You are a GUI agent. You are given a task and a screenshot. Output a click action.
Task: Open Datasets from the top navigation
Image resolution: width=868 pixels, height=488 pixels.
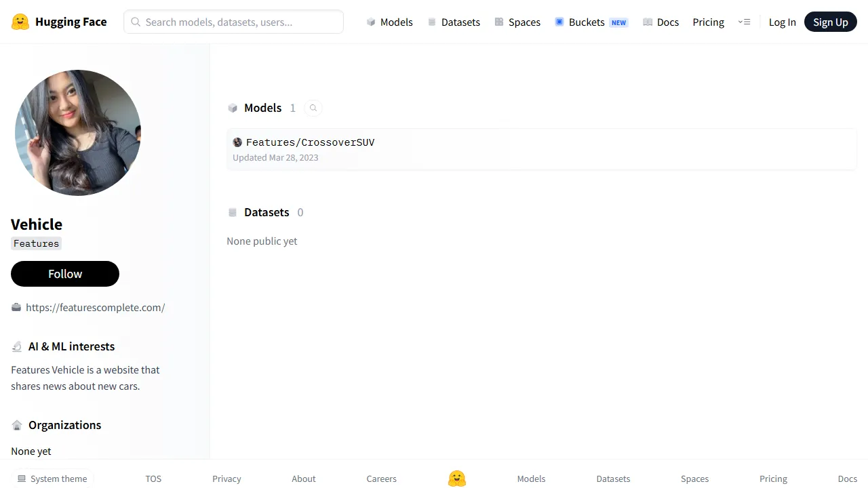[x=454, y=22]
